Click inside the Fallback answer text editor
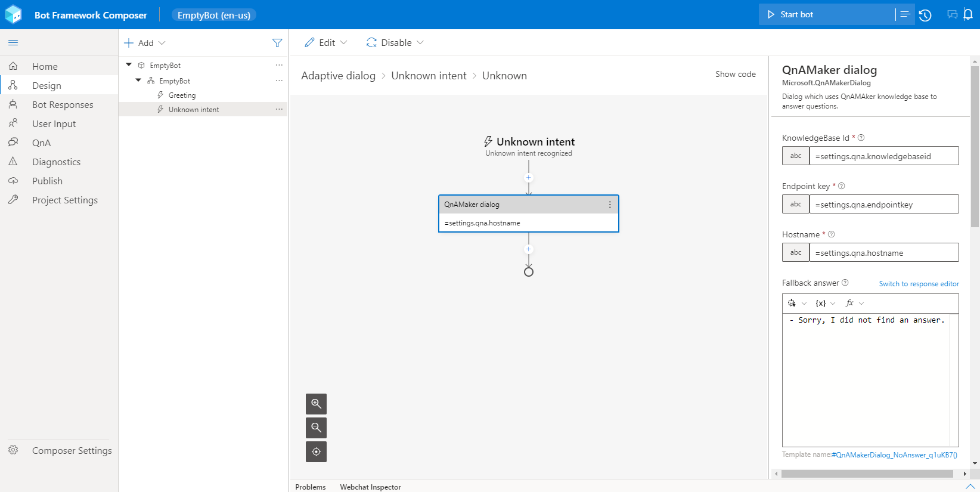The image size is (980, 492). point(866,380)
